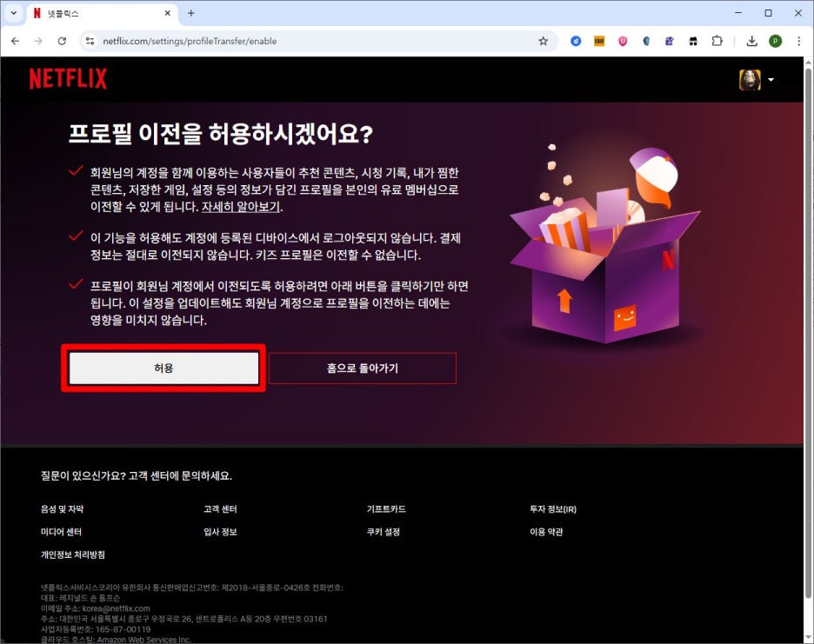Click the address bar URL

(x=190, y=41)
